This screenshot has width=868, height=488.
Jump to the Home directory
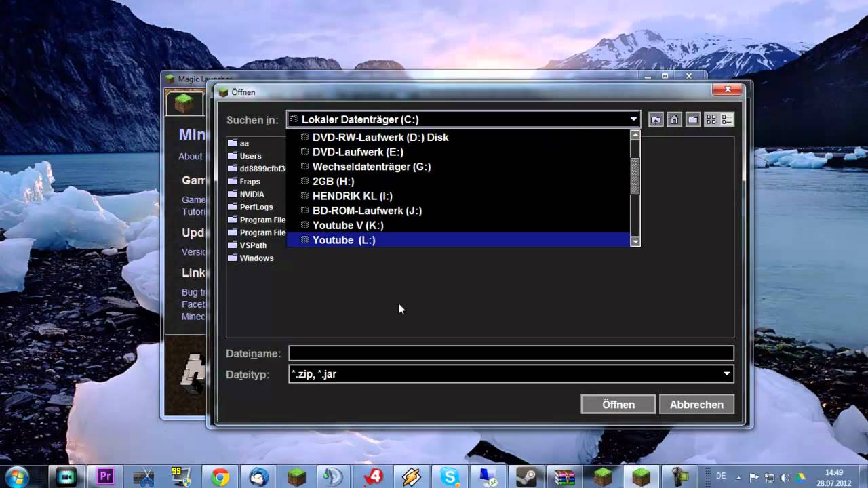click(674, 119)
